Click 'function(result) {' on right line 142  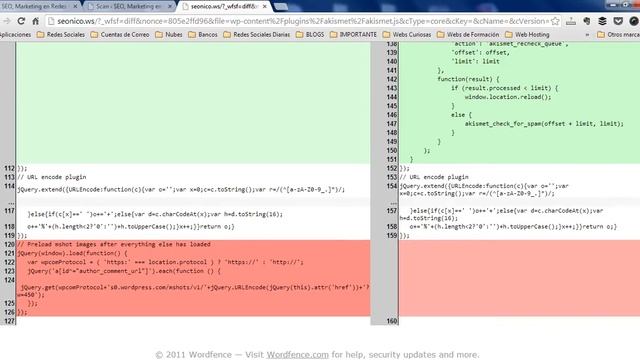[x=469, y=79]
